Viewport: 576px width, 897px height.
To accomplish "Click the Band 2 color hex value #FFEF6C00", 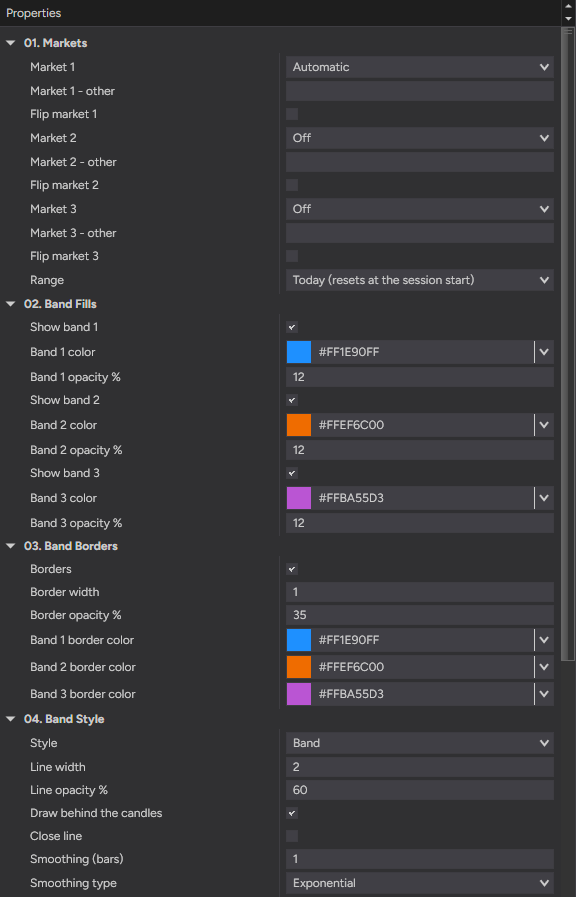I will point(351,425).
